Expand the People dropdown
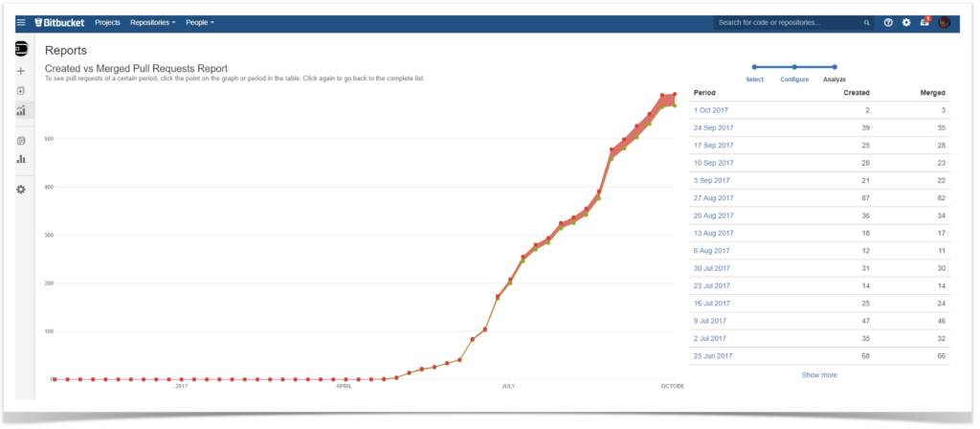 coord(199,22)
